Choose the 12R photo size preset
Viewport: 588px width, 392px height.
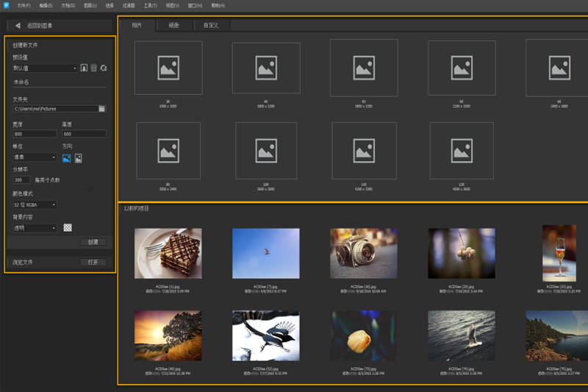pos(463,149)
